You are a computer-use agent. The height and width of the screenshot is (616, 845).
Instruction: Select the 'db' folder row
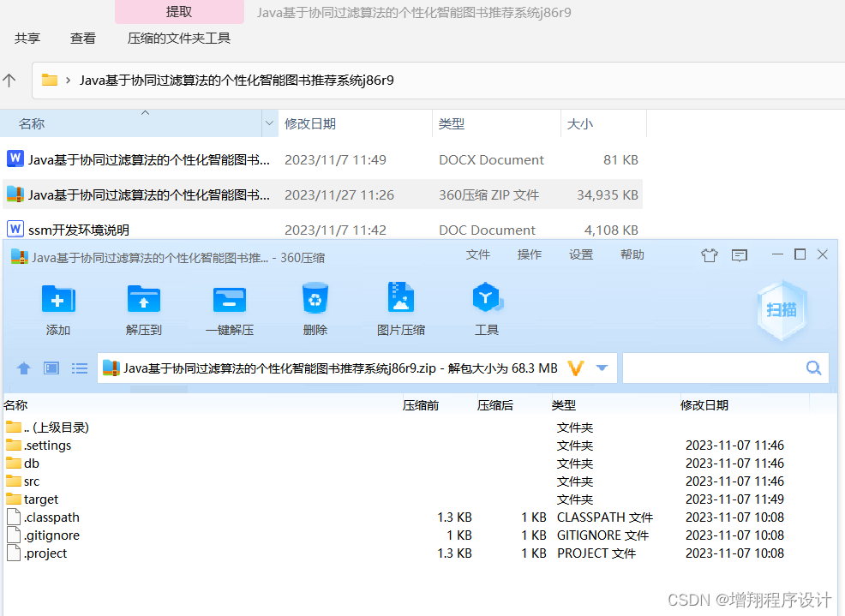420,463
